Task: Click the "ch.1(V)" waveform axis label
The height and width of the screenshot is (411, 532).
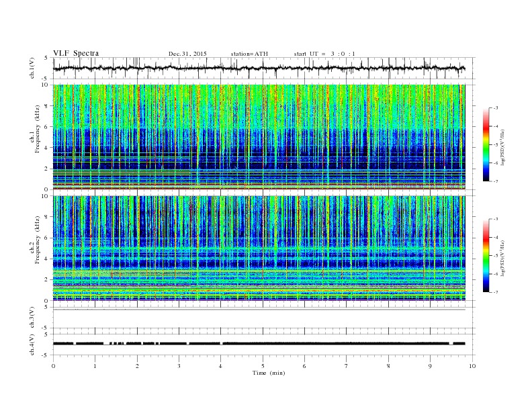Action: point(32,68)
